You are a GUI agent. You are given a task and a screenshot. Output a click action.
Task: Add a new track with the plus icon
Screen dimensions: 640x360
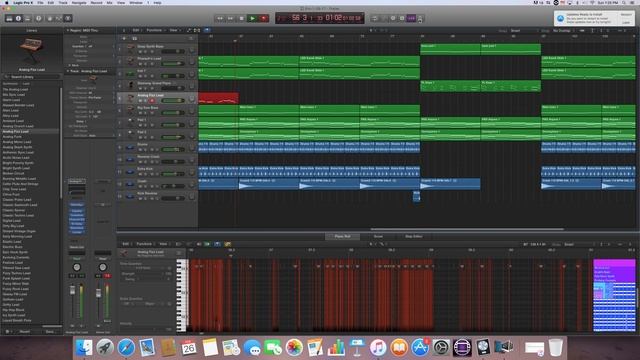(124, 38)
